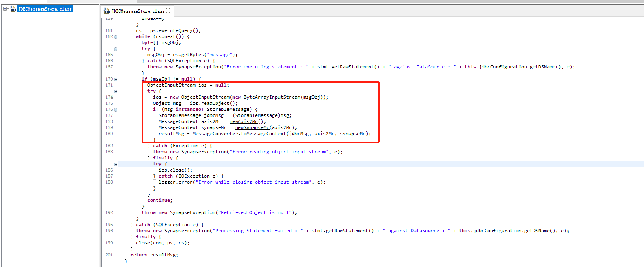Click 'catch (IOException e)' line
This screenshot has height=267, width=644.
[188, 176]
